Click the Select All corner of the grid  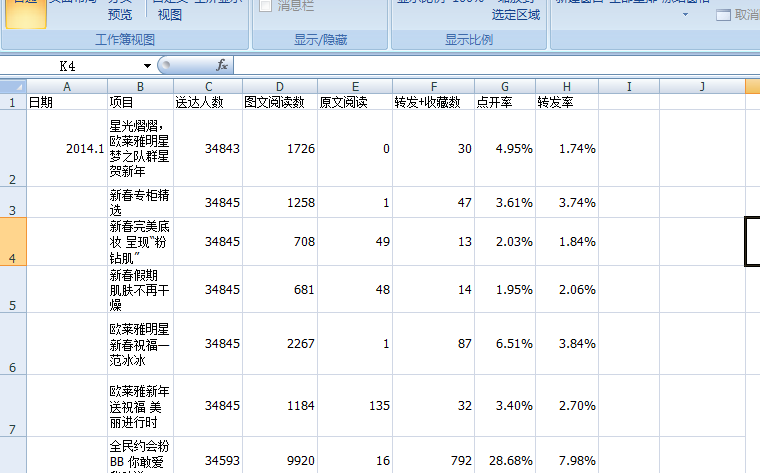[12, 87]
